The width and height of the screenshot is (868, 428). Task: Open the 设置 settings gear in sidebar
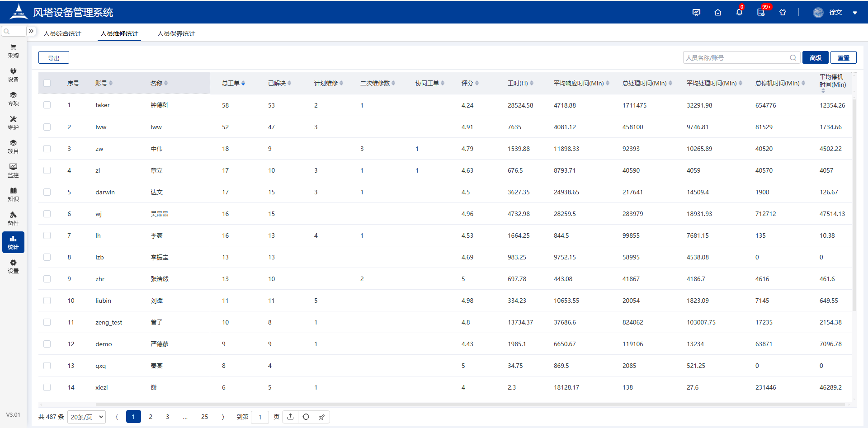click(x=13, y=266)
